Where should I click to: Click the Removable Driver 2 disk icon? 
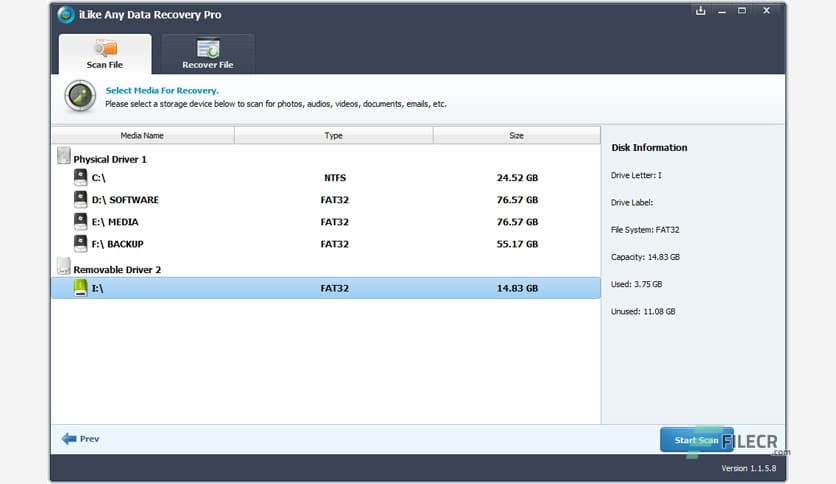(x=63, y=266)
